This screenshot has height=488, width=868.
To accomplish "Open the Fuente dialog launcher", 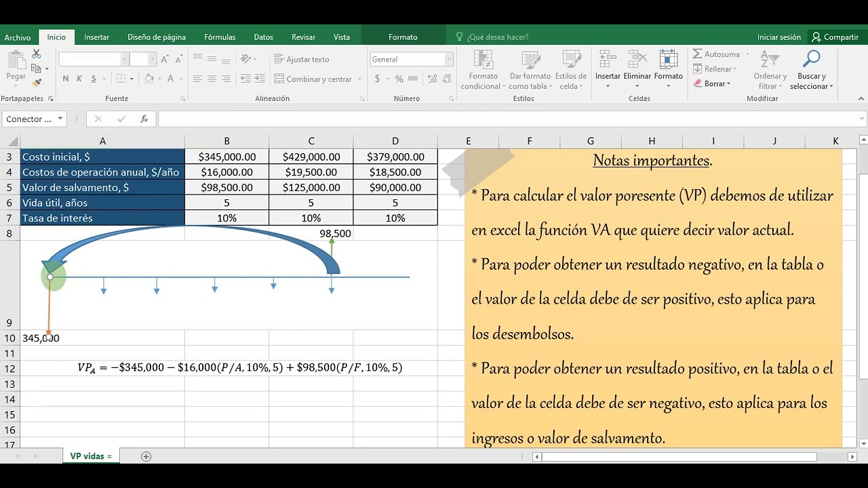I will [x=182, y=99].
